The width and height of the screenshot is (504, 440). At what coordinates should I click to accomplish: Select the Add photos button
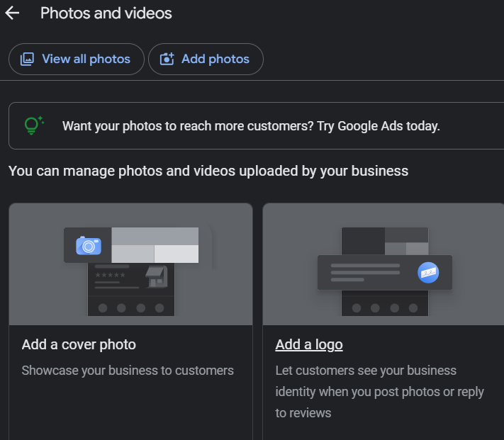pyautogui.click(x=206, y=59)
